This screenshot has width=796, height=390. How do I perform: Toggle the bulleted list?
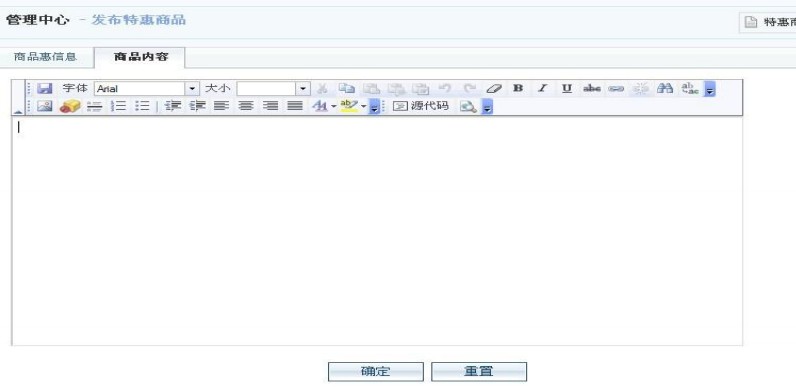tap(143, 106)
